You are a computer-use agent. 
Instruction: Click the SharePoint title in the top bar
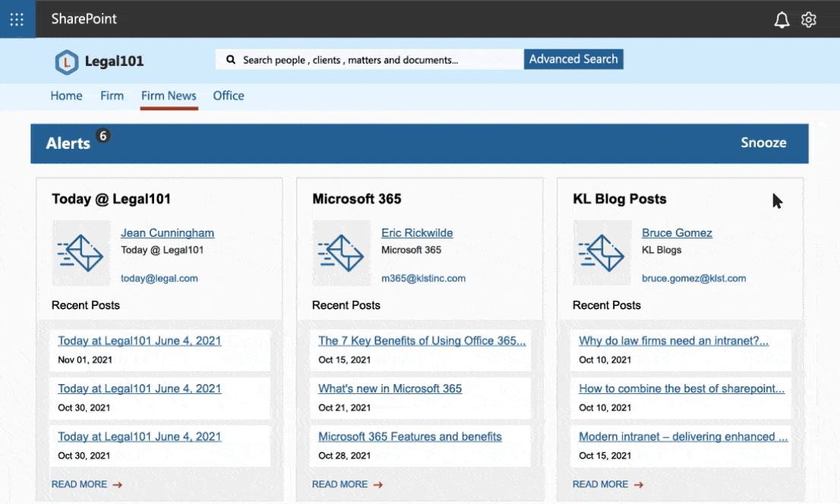pos(84,19)
